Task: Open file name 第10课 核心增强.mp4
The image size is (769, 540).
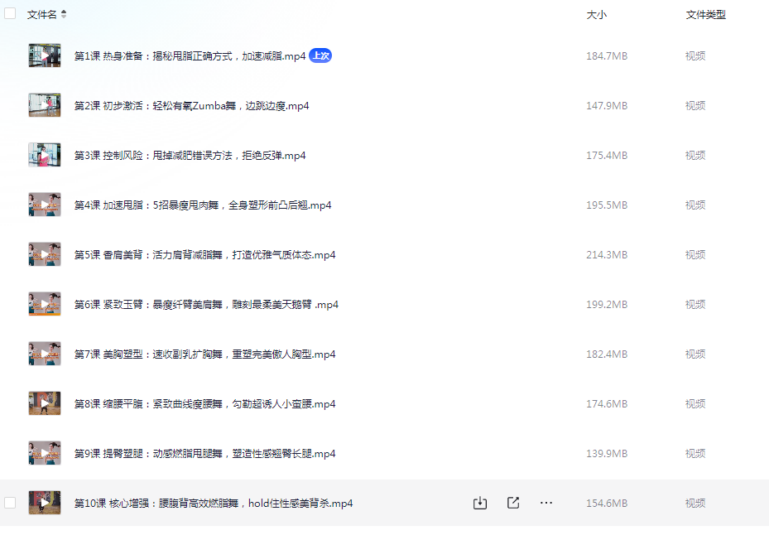Action: (213, 503)
